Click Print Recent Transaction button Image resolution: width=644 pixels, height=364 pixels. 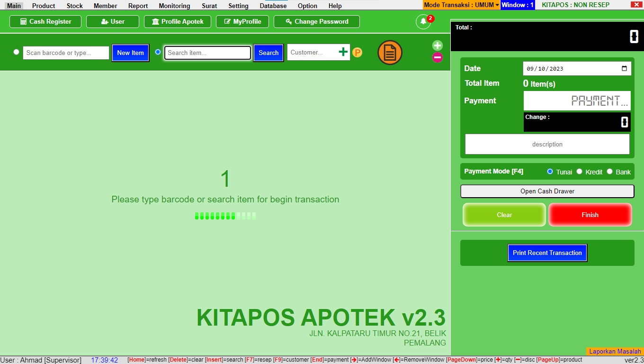click(547, 253)
